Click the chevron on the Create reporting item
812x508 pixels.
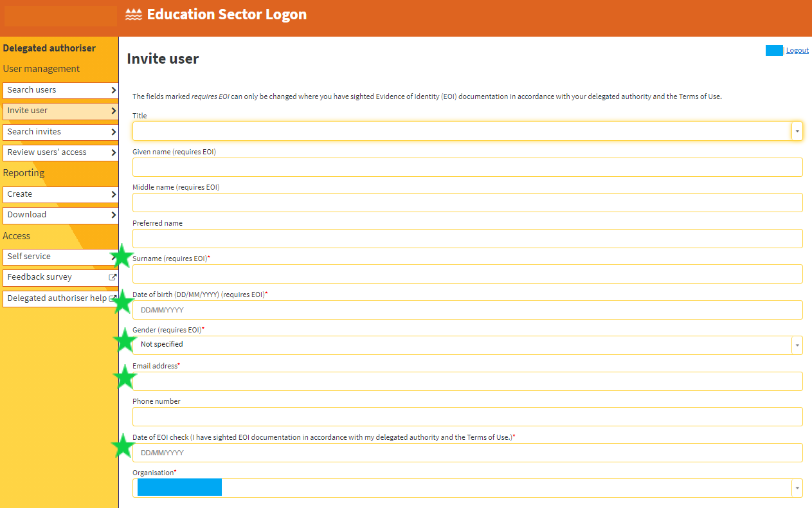[x=114, y=194]
